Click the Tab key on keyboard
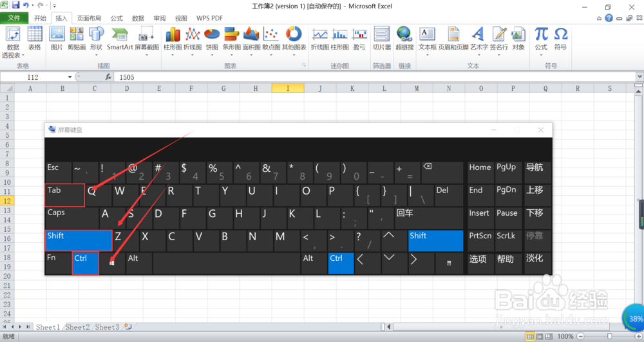The image size is (644, 342). (x=65, y=195)
